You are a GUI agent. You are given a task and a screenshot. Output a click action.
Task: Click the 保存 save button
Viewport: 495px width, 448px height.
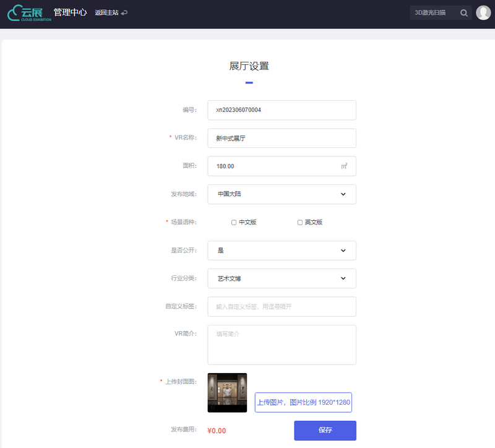pyautogui.click(x=324, y=430)
